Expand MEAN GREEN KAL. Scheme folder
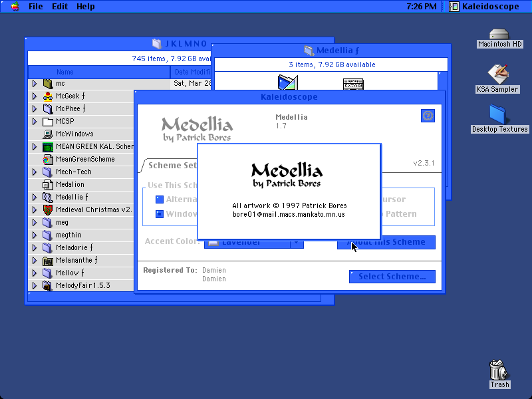The height and width of the screenshot is (399, 532). pos(35,146)
